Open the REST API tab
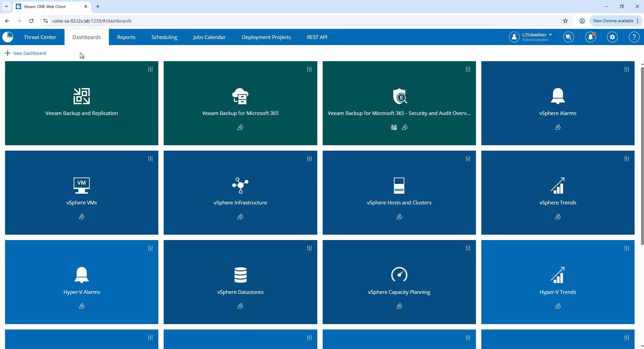Viewport: 644px width, 349px height. pyautogui.click(x=317, y=37)
